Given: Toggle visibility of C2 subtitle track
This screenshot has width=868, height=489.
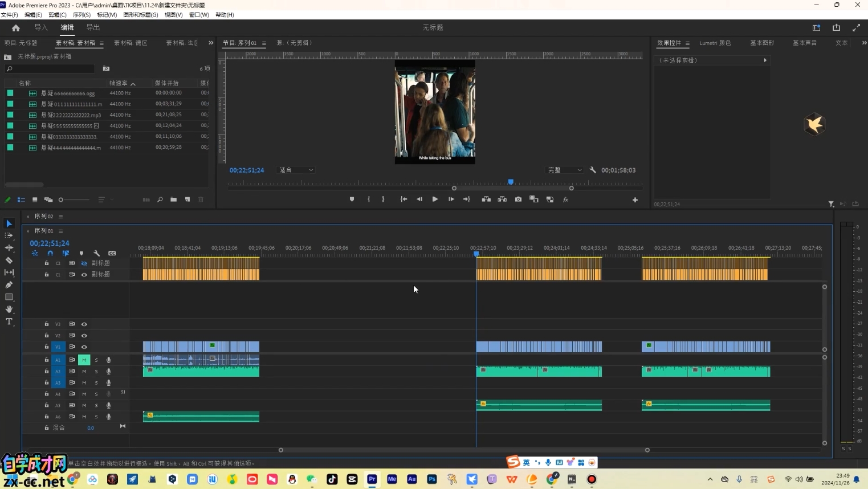Looking at the screenshot, I should point(84,263).
